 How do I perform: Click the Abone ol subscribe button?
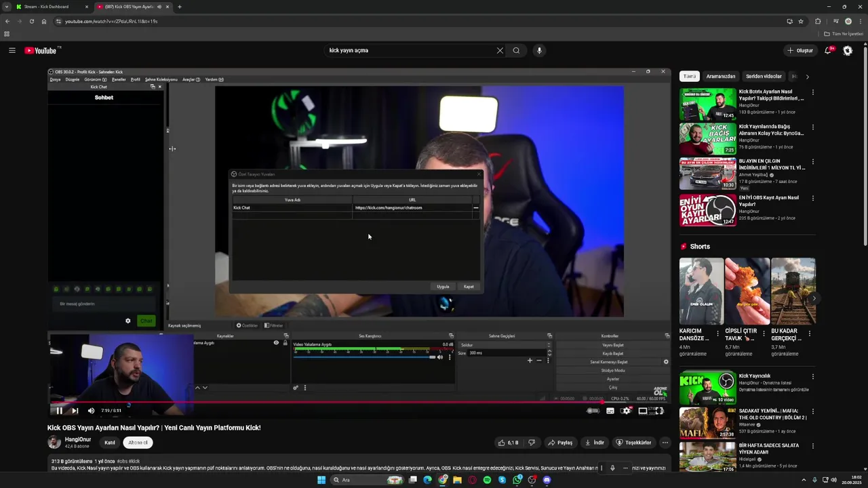tap(138, 443)
